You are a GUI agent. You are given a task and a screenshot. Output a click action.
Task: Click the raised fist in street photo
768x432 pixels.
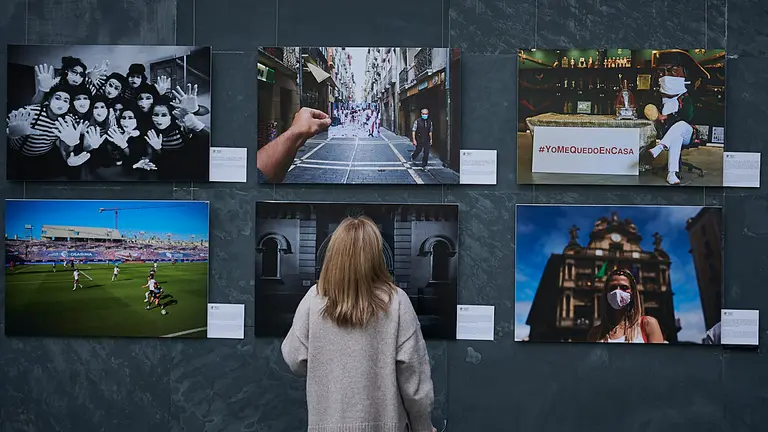tap(309, 123)
